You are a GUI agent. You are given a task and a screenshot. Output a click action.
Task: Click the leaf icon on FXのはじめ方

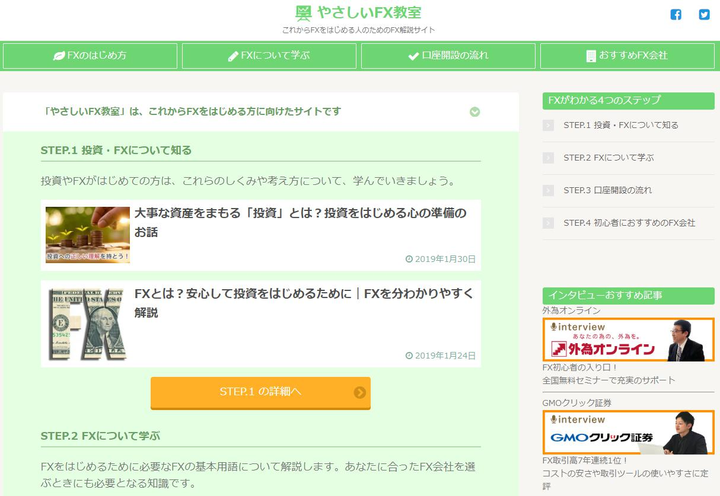(59, 56)
